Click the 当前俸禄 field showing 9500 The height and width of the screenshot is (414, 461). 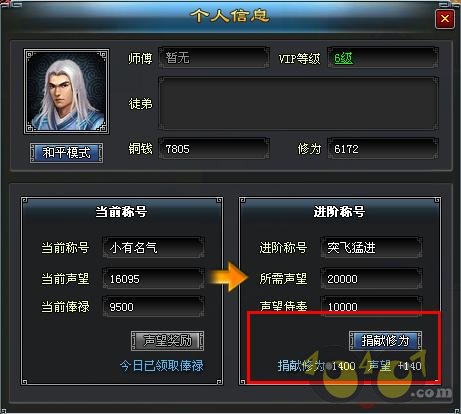(x=153, y=306)
